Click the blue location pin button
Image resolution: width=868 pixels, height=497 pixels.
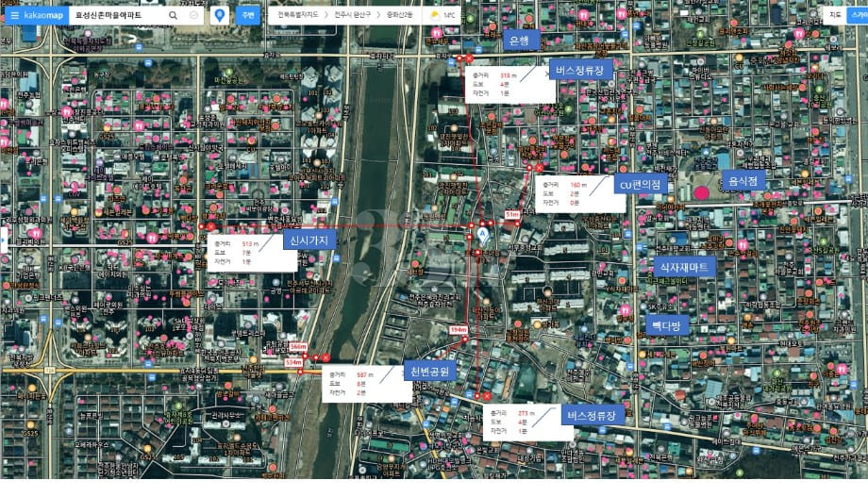tap(220, 15)
